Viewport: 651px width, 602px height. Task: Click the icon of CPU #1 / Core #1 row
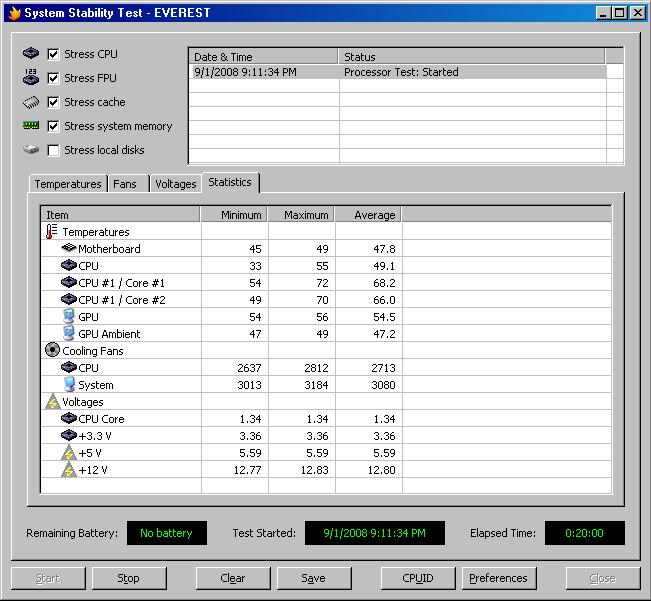pos(69,282)
